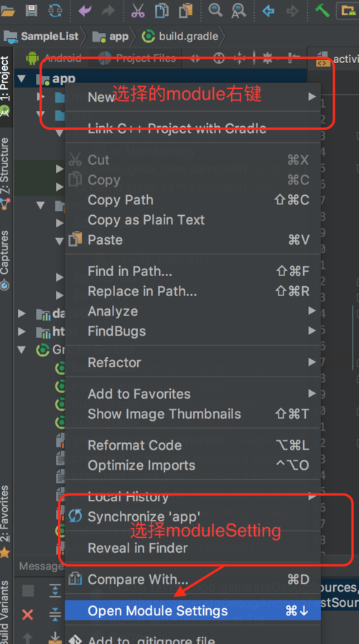The image size is (359, 644).
Task: Choose Paste from context menu
Action: [192, 240]
